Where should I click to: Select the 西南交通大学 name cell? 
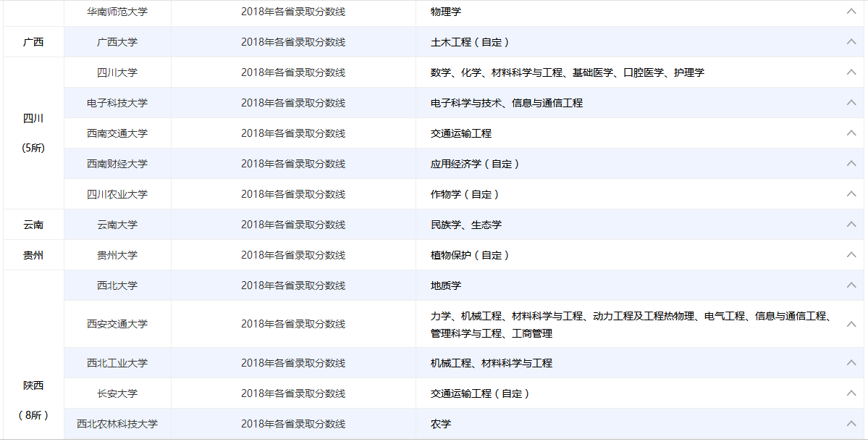117,133
